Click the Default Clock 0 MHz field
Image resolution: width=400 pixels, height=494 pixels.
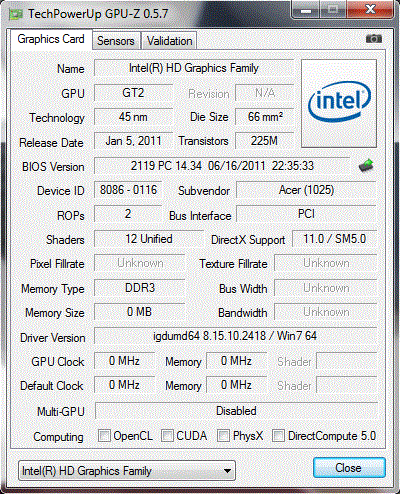124,385
